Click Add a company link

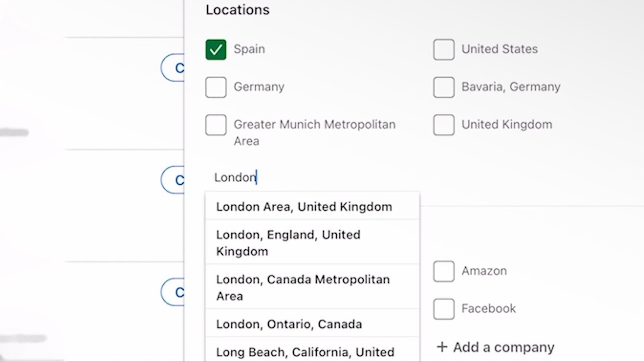(503, 347)
